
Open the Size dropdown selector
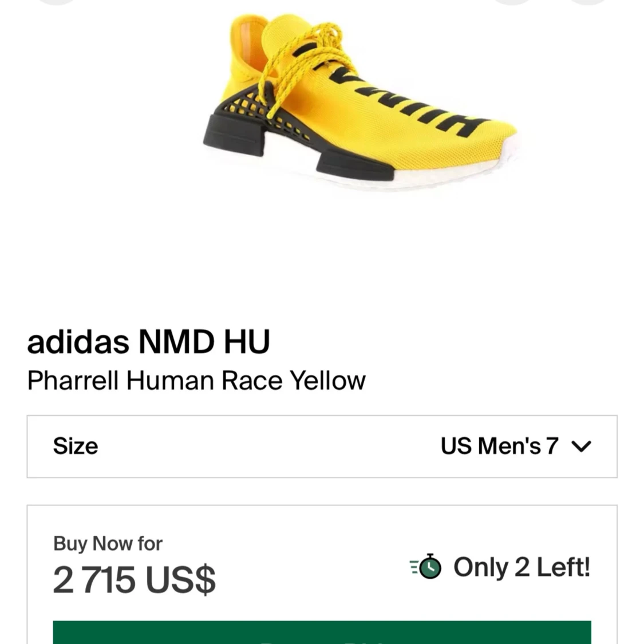click(322, 447)
